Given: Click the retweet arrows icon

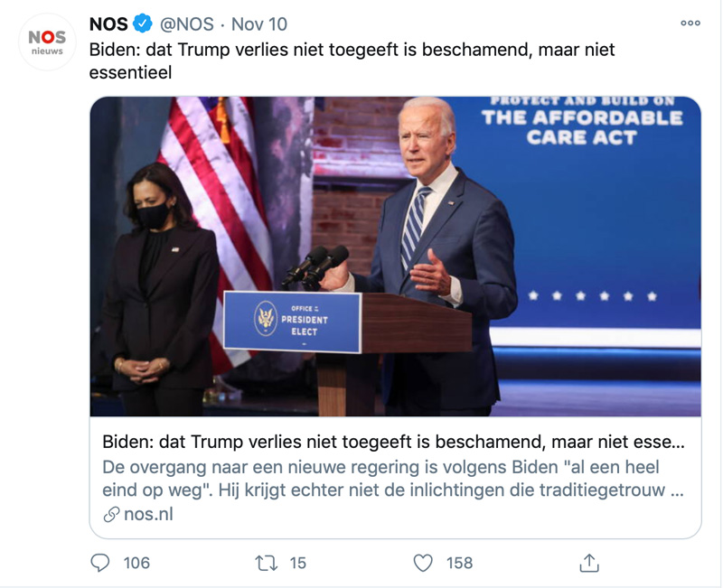Looking at the screenshot, I should click(x=266, y=563).
